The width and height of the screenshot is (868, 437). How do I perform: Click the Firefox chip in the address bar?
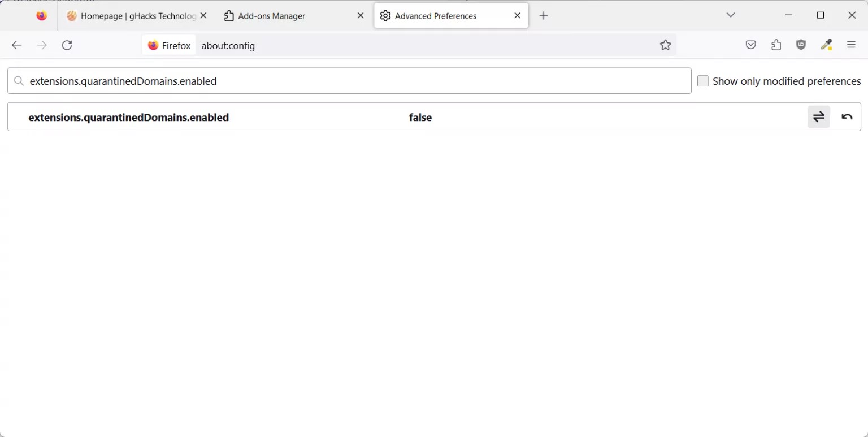point(168,45)
